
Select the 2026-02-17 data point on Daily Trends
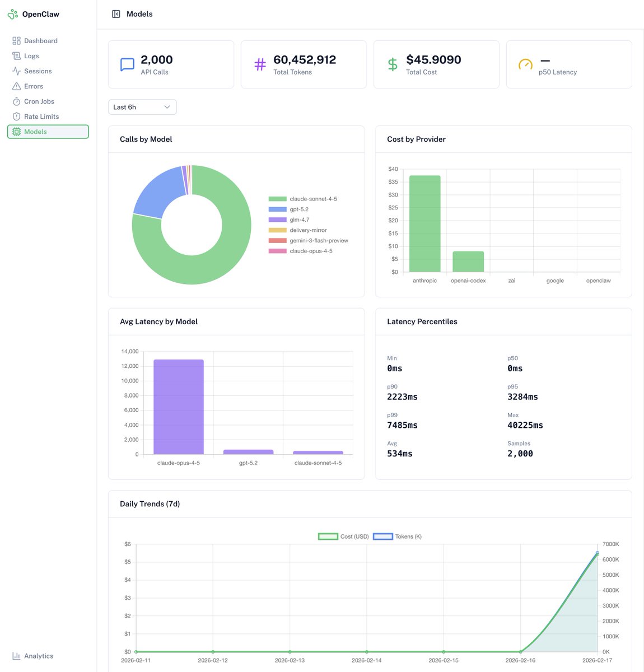pyautogui.click(x=598, y=552)
